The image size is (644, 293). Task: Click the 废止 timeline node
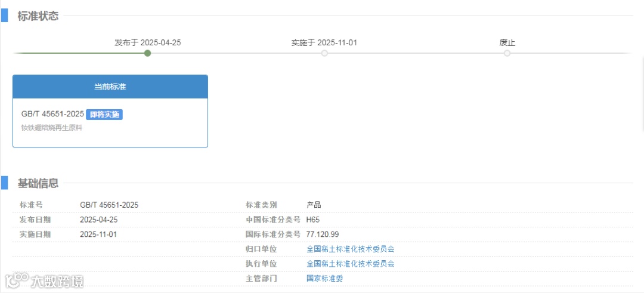pos(507,54)
